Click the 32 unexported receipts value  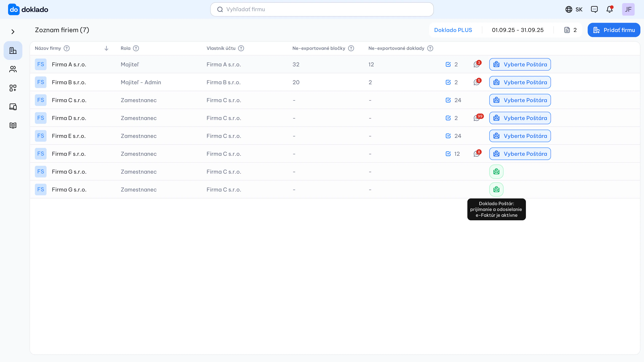coord(296,65)
